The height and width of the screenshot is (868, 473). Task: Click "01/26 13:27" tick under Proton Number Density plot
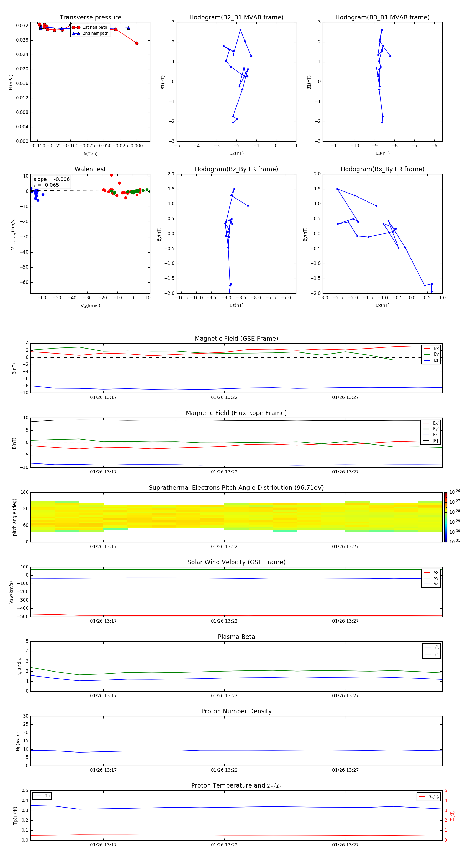[x=345, y=770]
